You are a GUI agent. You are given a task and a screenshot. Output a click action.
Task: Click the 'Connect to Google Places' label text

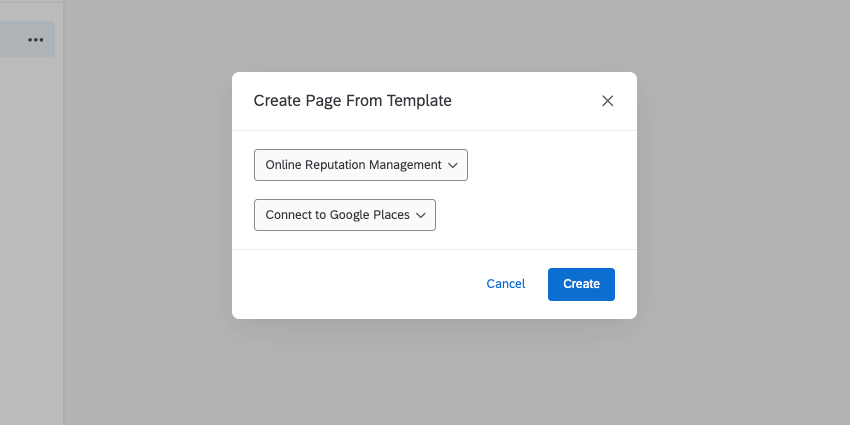point(337,215)
